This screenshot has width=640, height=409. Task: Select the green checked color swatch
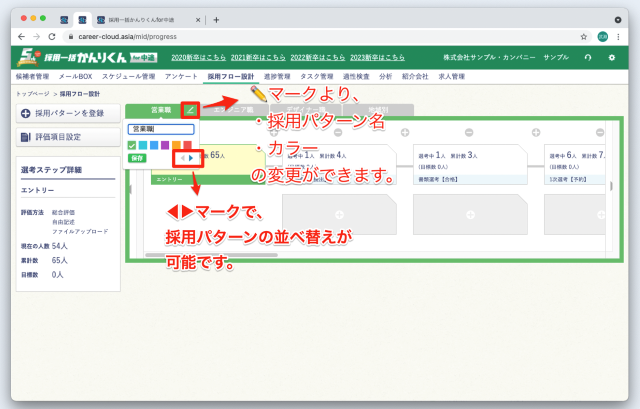(132, 145)
